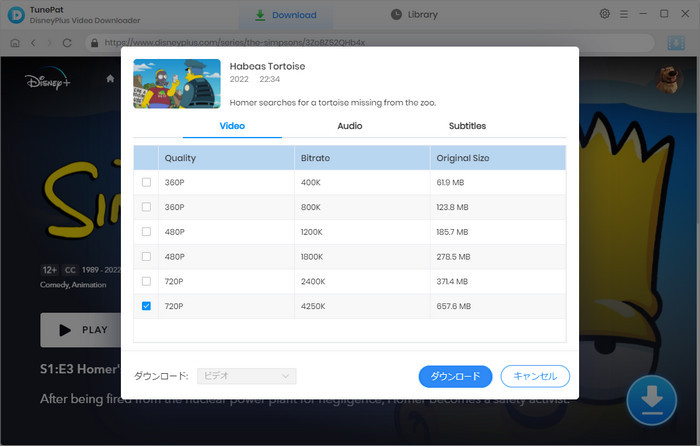The width and height of the screenshot is (700, 446).
Task: Open the Disney+ profile avatar
Action: [x=668, y=79]
